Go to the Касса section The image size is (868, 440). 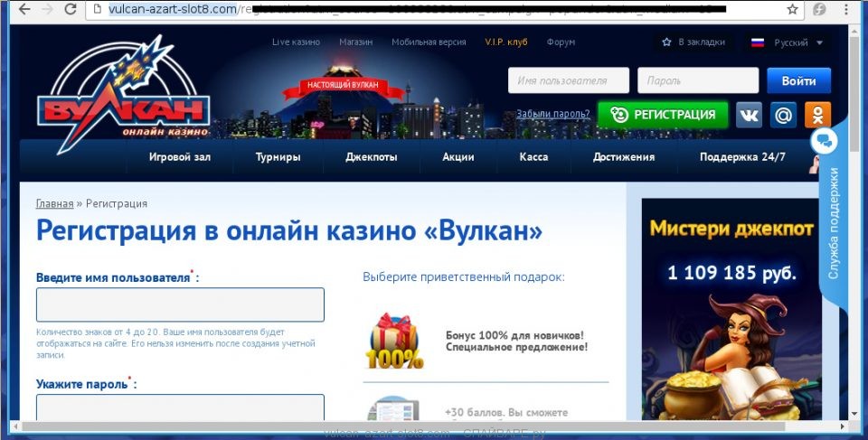pos(533,157)
